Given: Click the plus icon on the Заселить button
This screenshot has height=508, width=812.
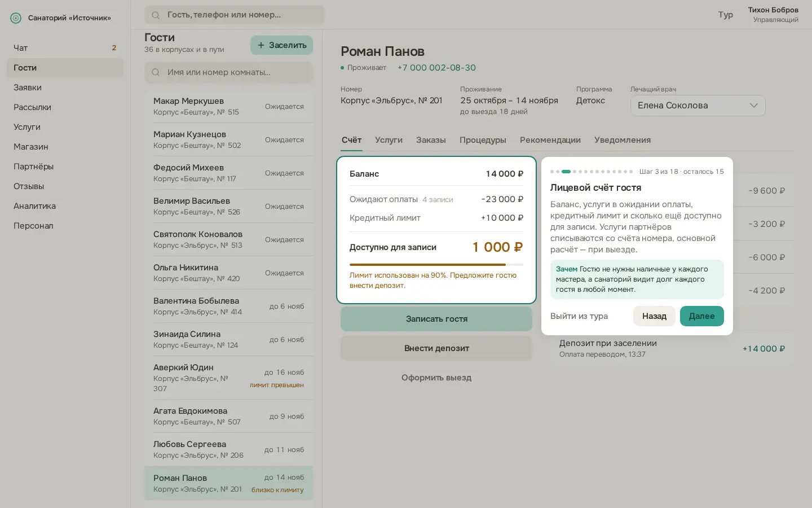Looking at the screenshot, I should [261, 45].
